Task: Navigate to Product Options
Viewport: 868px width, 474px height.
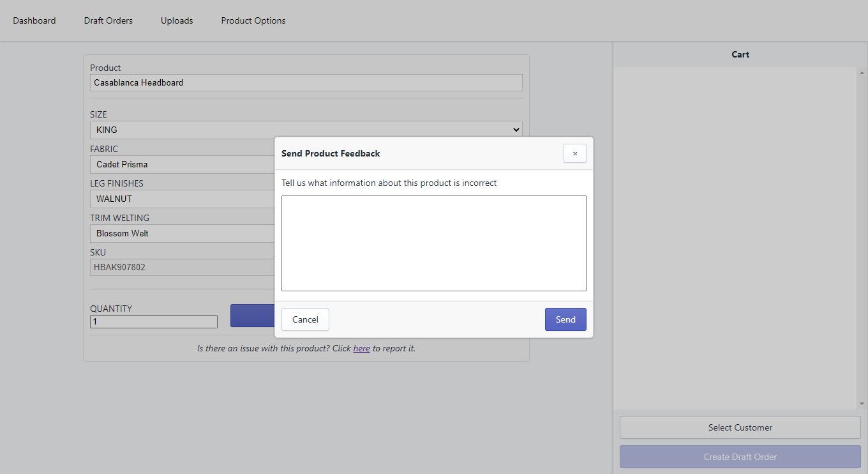Action: (253, 20)
